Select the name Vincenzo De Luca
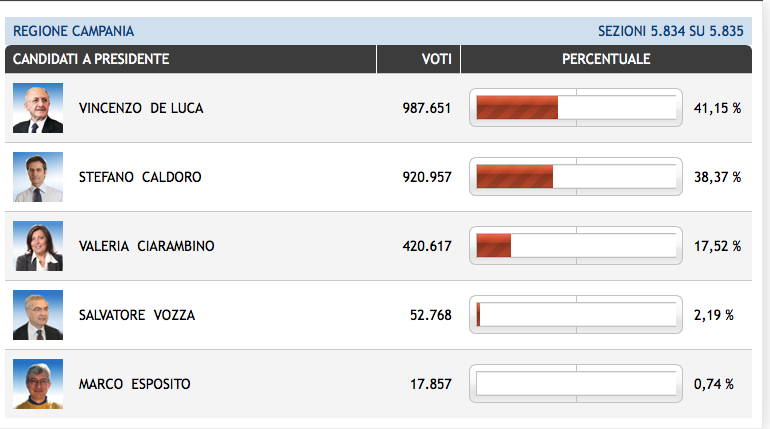 140,108
